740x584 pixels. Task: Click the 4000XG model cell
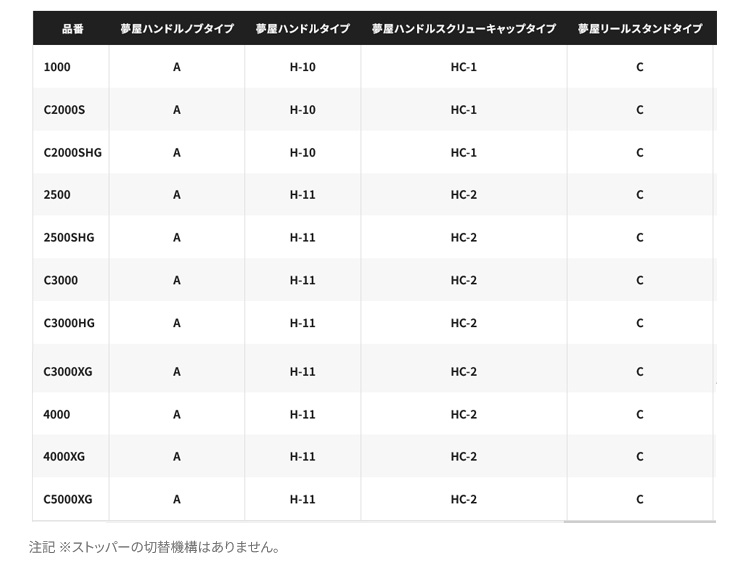[x=64, y=457]
